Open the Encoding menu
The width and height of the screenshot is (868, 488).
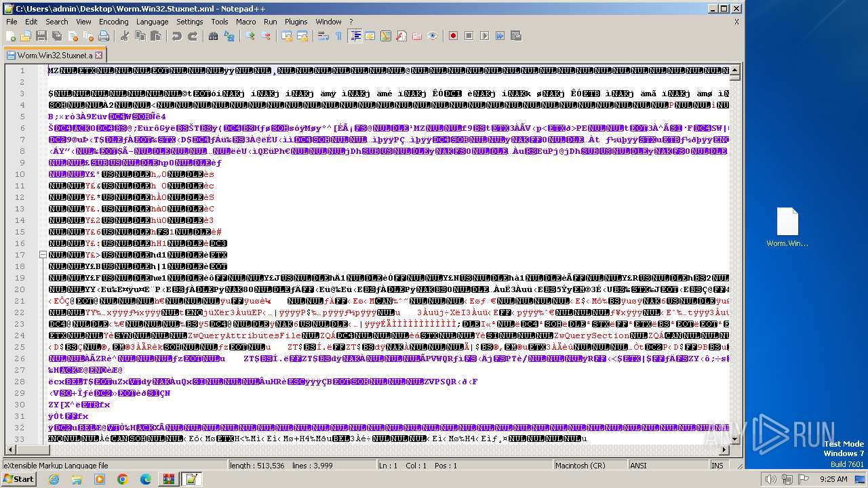114,22
